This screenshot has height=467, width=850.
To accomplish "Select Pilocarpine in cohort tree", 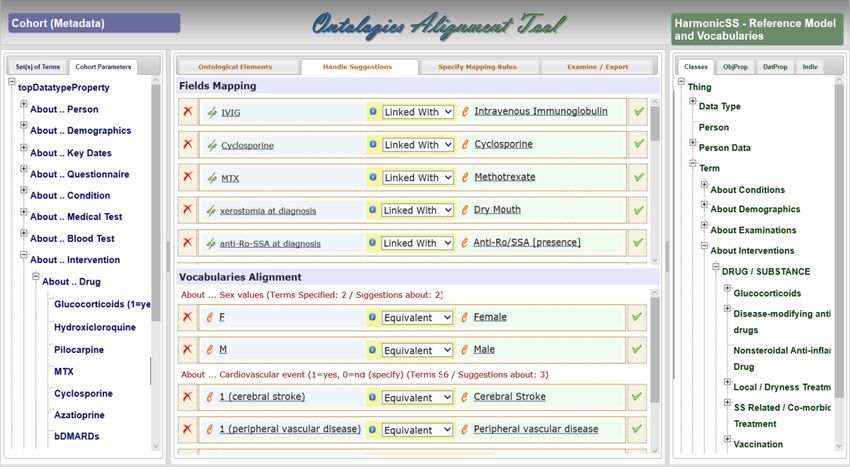I will 79,350.
